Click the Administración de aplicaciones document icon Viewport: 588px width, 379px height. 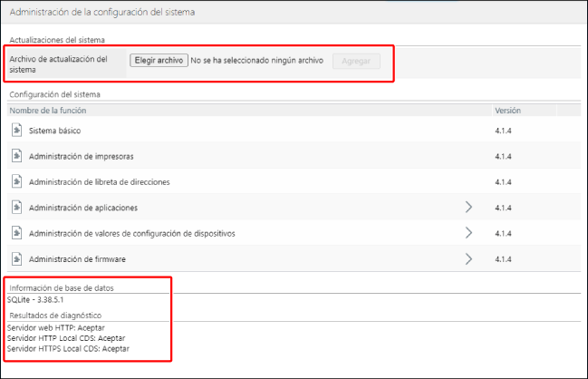pyautogui.click(x=17, y=207)
